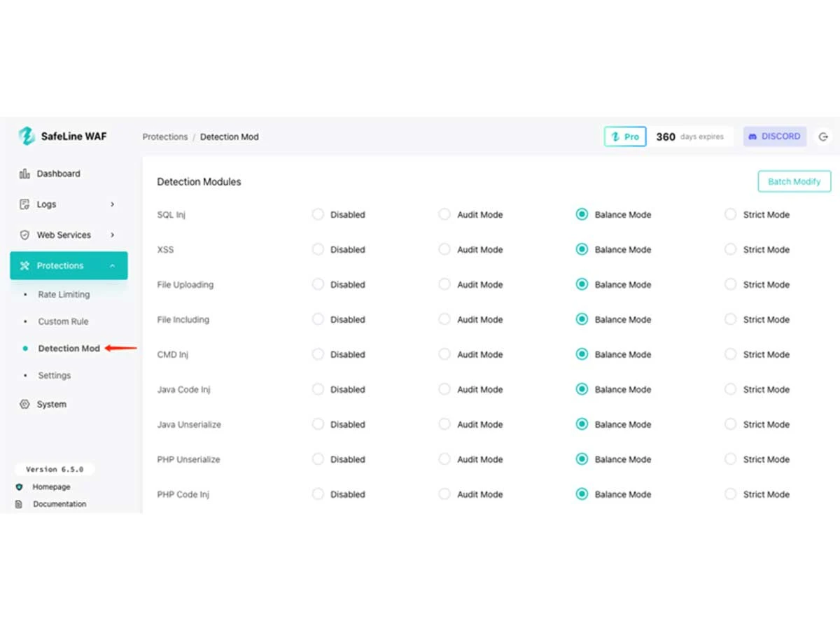Click the Detection Mod breadcrumb text
Viewport: 840px width, 630px height.
click(230, 137)
